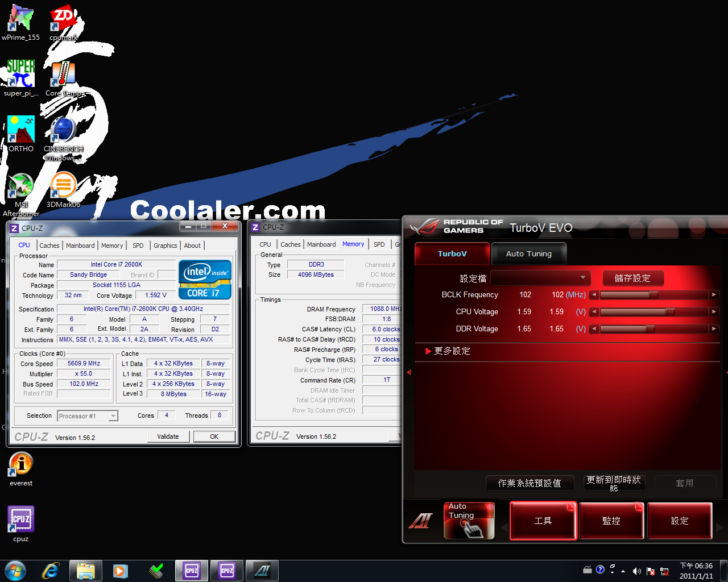This screenshot has height=582, width=728.
Task: Click the Intel Core i7 logo in CPU-Z
Action: click(x=205, y=279)
